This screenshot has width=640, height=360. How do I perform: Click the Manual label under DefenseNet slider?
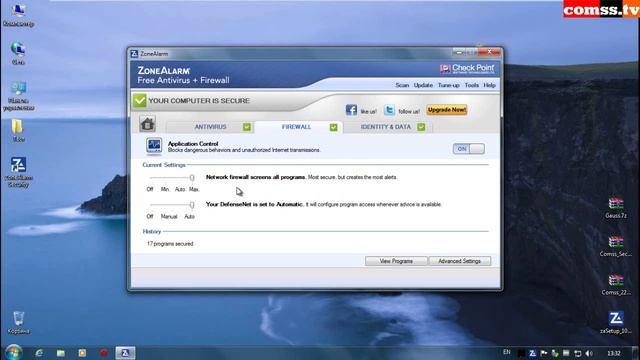[x=169, y=217]
